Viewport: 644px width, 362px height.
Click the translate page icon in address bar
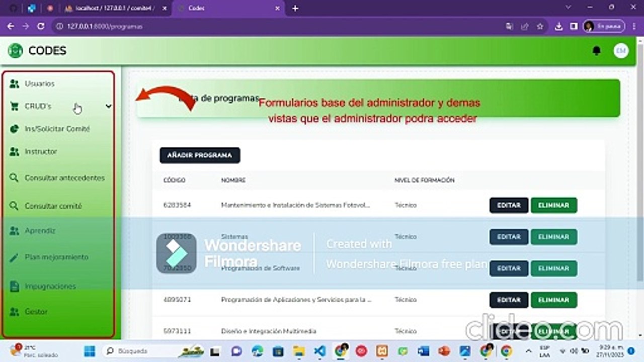coord(510,26)
